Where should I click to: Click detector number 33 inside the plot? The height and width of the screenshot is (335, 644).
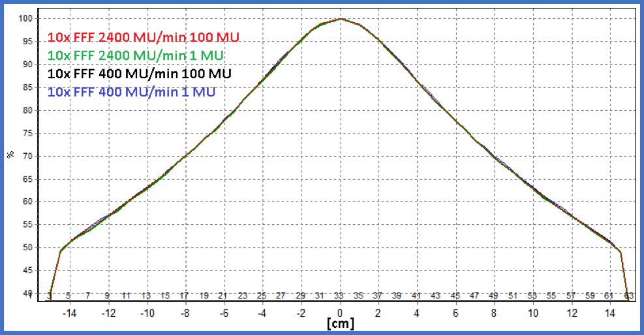(340, 295)
